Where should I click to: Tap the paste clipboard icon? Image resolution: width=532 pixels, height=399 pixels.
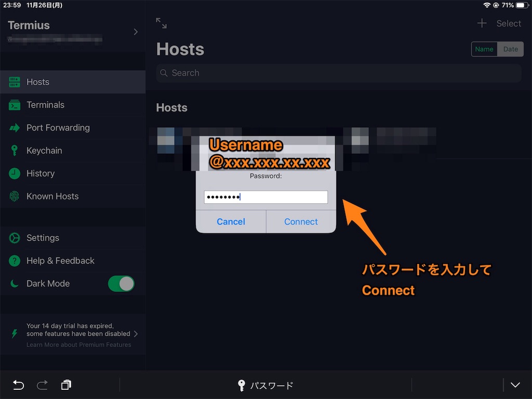pyautogui.click(x=66, y=385)
